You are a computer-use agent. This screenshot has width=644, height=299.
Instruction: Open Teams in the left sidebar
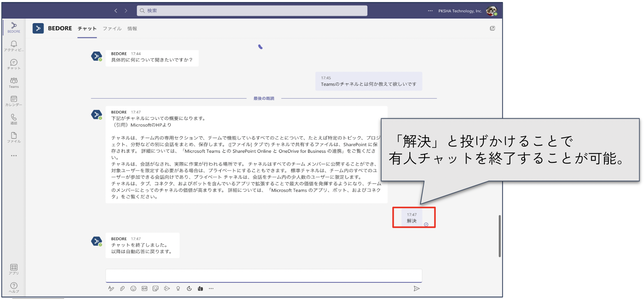[x=14, y=83]
